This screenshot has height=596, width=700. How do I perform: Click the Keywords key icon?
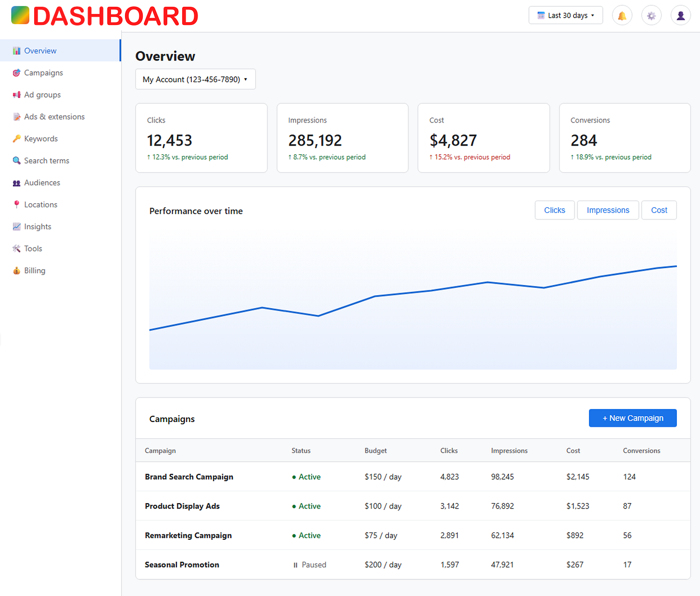[17, 138]
